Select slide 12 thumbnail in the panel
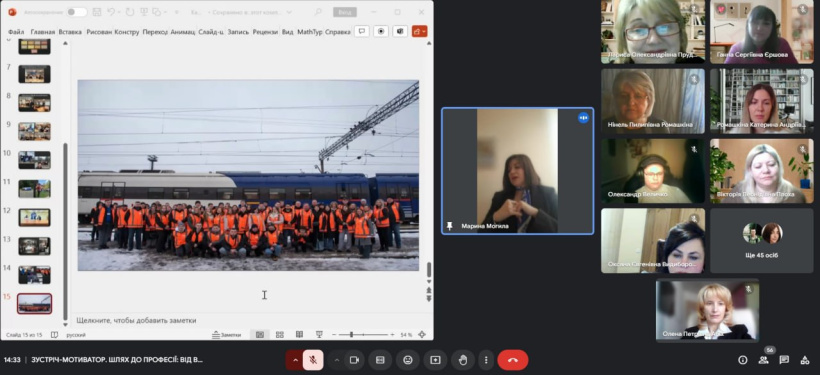This screenshot has width=820, height=375. 35,218
